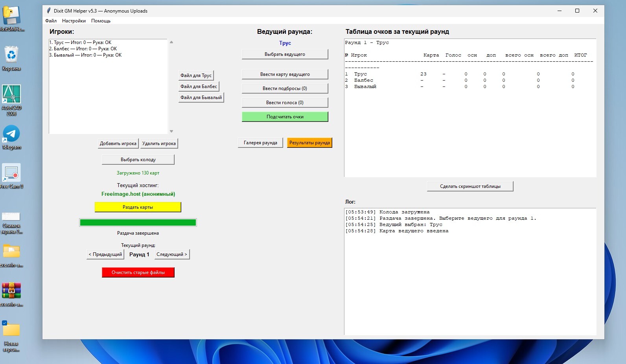Open the Telegram desktop shortcut

(11, 137)
